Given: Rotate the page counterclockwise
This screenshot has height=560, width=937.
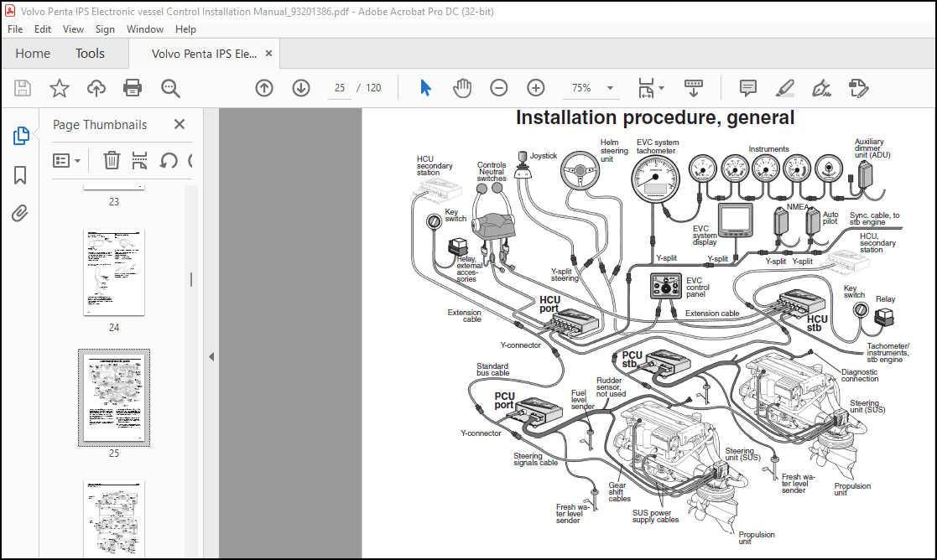Looking at the screenshot, I should (169, 161).
